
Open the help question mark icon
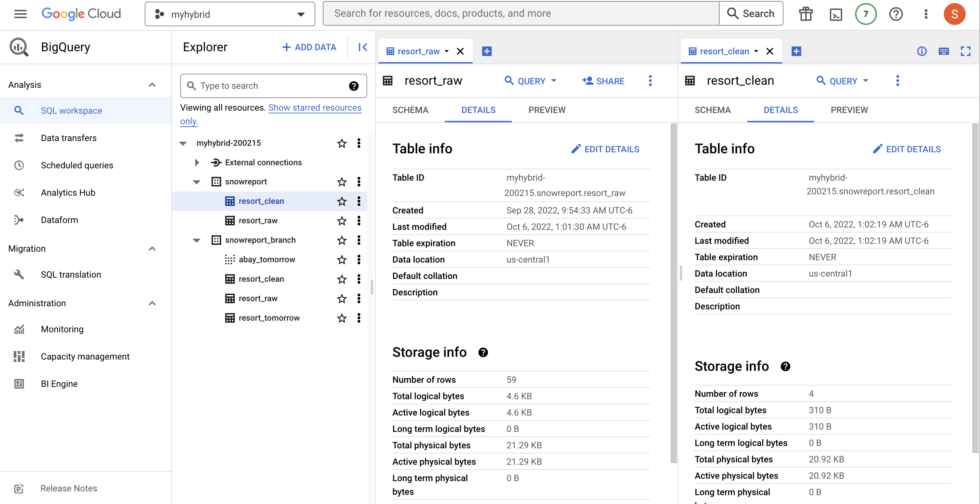click(x=895, y=14)
